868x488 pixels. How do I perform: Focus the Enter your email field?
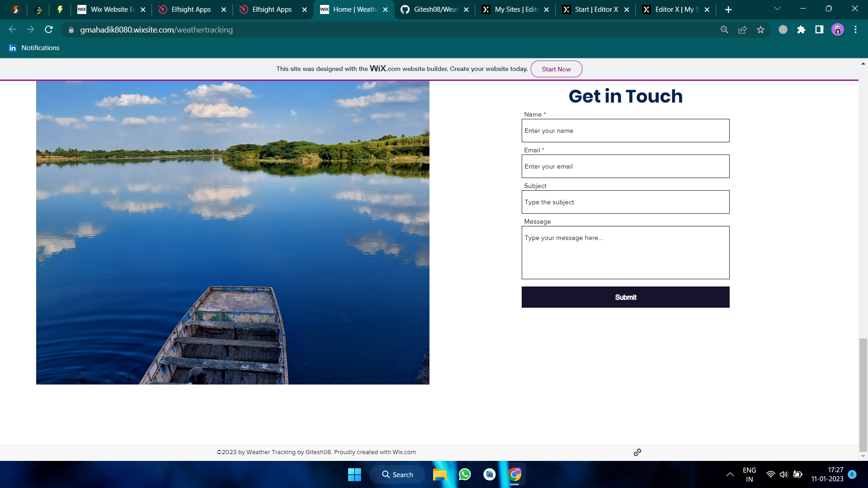pos(625,166)
